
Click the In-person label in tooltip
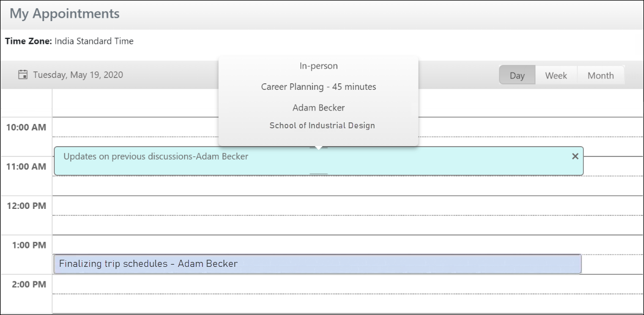pyautogui.click(x=318, y=66)
